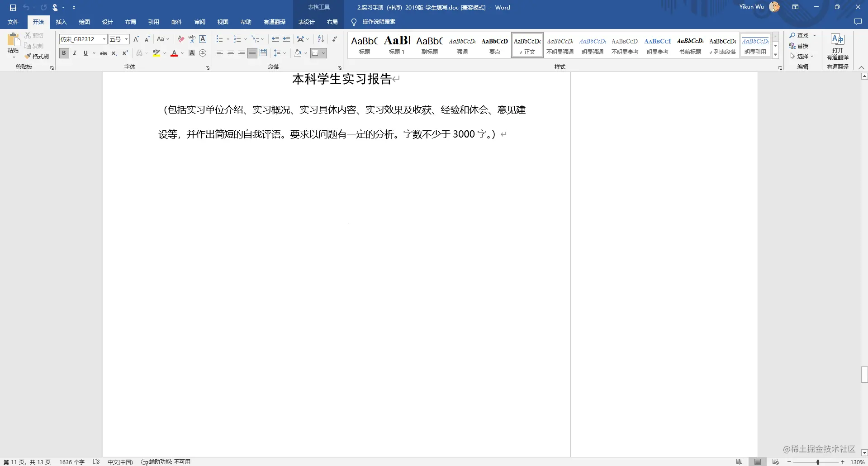Click the 替换 replace button
Image resolution: width=868 pixels, height=466 pixels.
coord(799,46)
